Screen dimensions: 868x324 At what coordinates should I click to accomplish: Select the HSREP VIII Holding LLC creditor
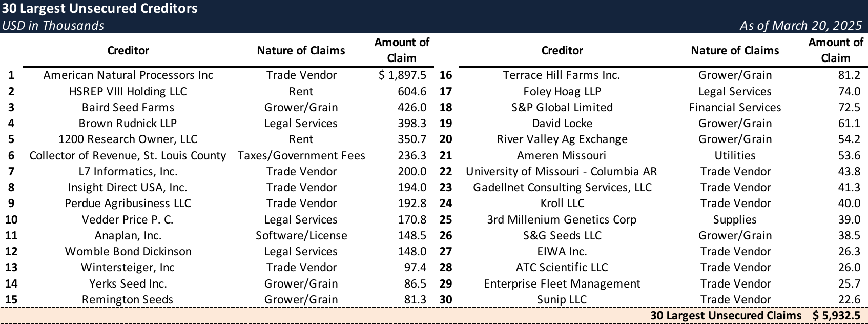(128, 91)
